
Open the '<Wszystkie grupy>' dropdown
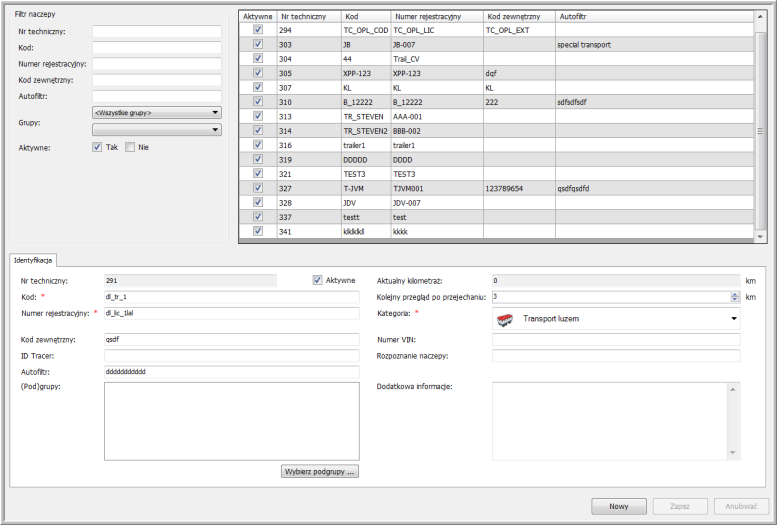tap(156, 113)
